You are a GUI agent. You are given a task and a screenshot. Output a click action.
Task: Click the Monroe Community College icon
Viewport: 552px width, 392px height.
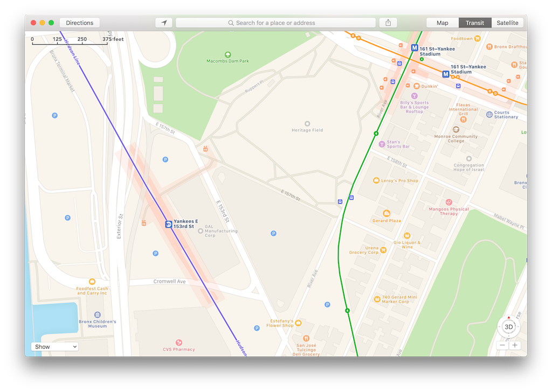[456, 129]
